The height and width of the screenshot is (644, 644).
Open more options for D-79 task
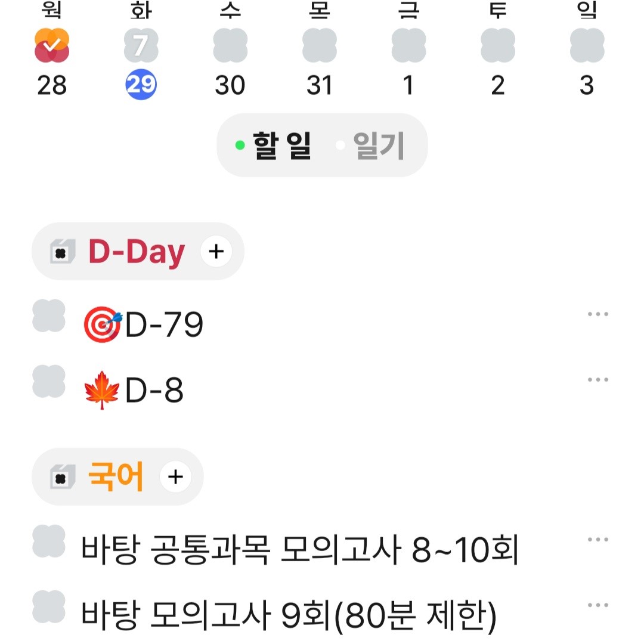(597, 314)
